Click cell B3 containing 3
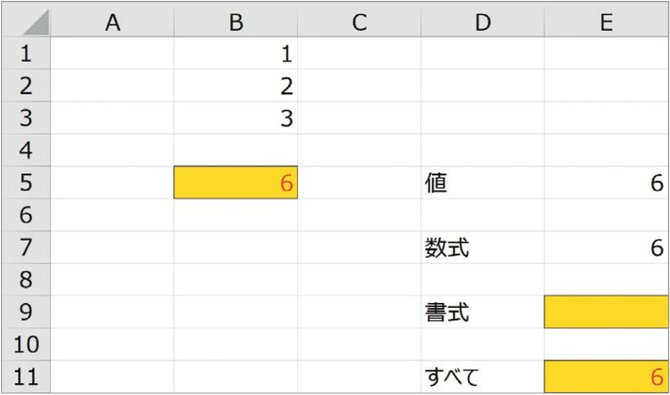 coord(235,118)
